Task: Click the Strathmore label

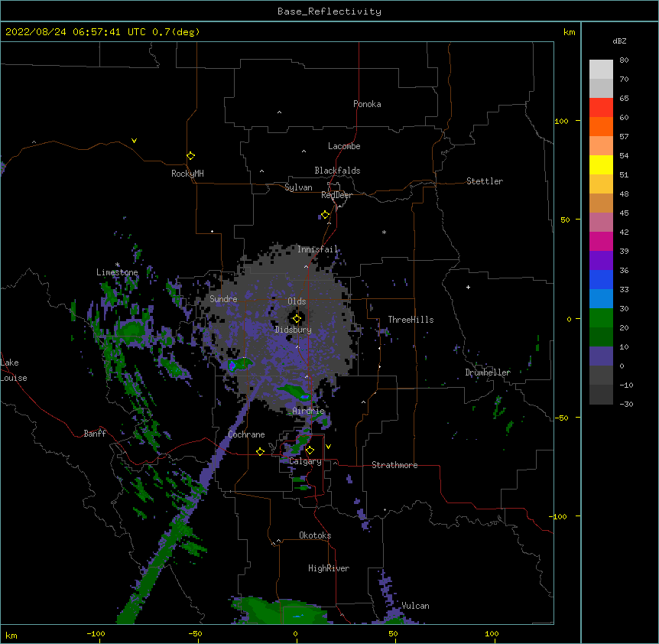Action: point(394,465)
